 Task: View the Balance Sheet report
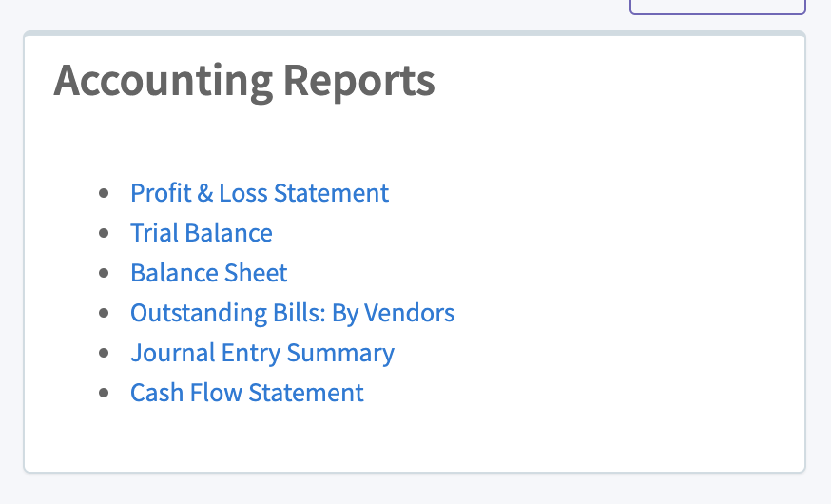point(208,273)
